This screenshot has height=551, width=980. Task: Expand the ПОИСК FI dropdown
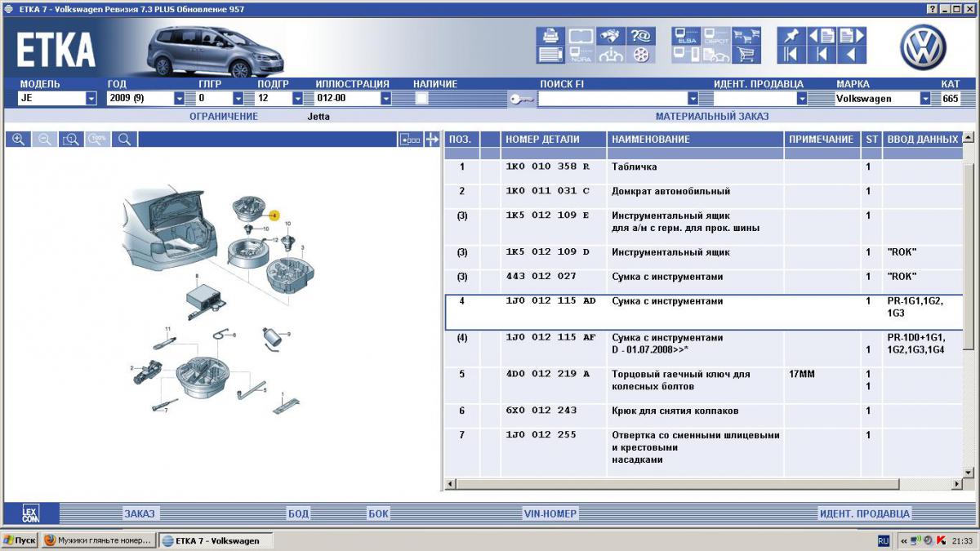(x=693, y=99)
